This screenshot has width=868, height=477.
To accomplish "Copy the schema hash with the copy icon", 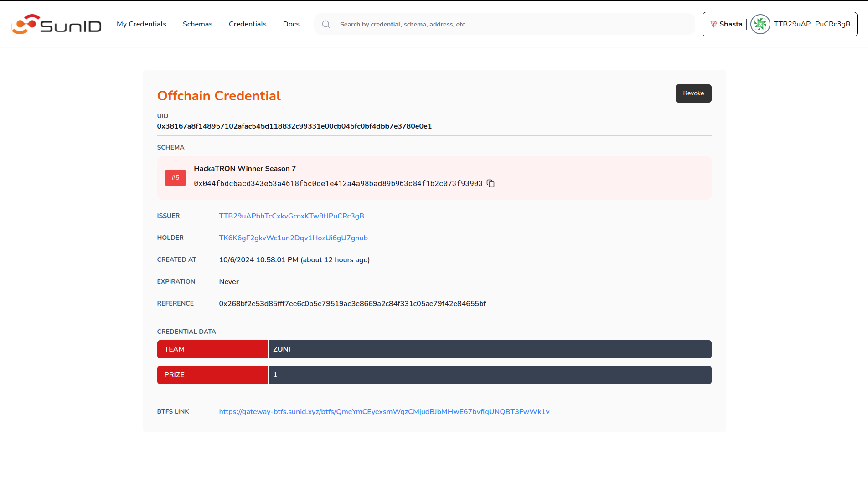I will tap(491, 183).
